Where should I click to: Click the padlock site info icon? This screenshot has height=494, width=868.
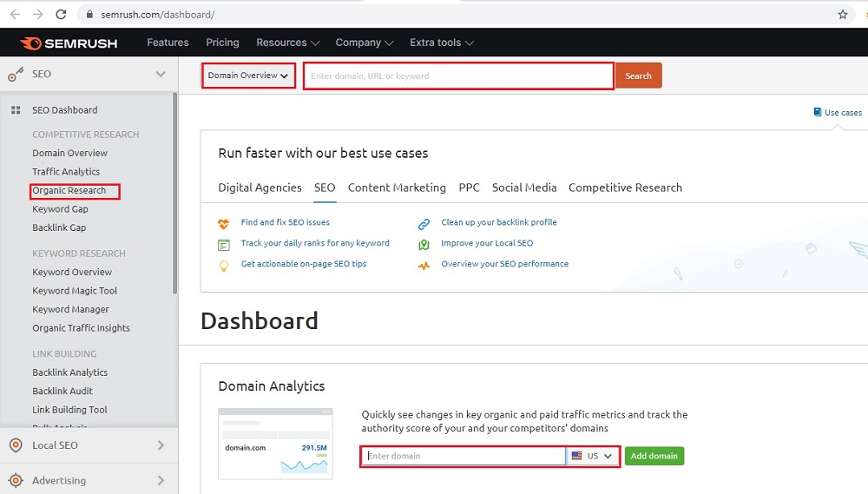[89, 15]
